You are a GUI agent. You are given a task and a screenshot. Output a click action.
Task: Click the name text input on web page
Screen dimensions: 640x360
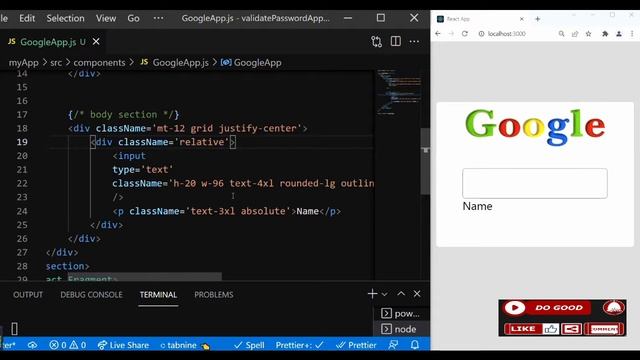click(x=535, y=183)
